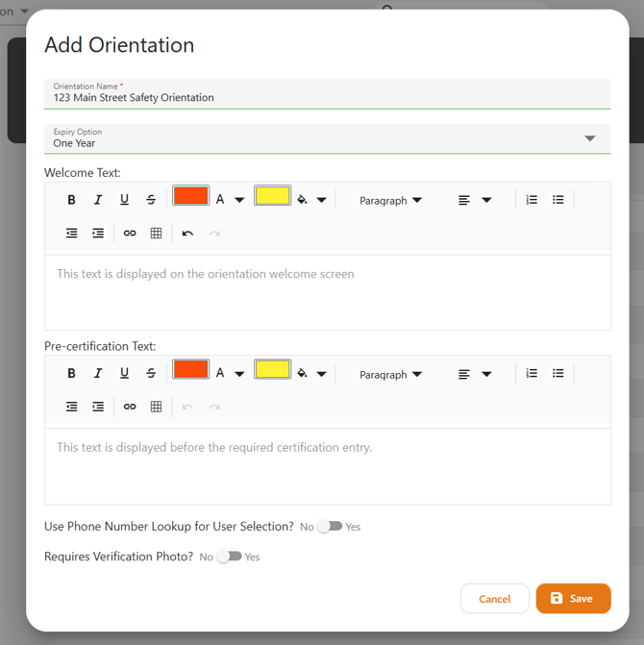Cancel adding the orientation
This screenshot has height=645, width=644.
[494, 598]
